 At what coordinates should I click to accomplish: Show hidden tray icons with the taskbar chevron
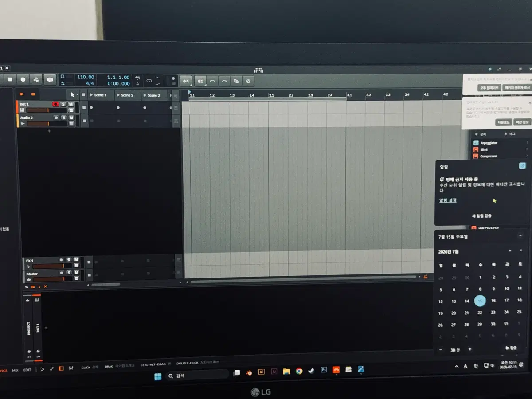(457, 367)
